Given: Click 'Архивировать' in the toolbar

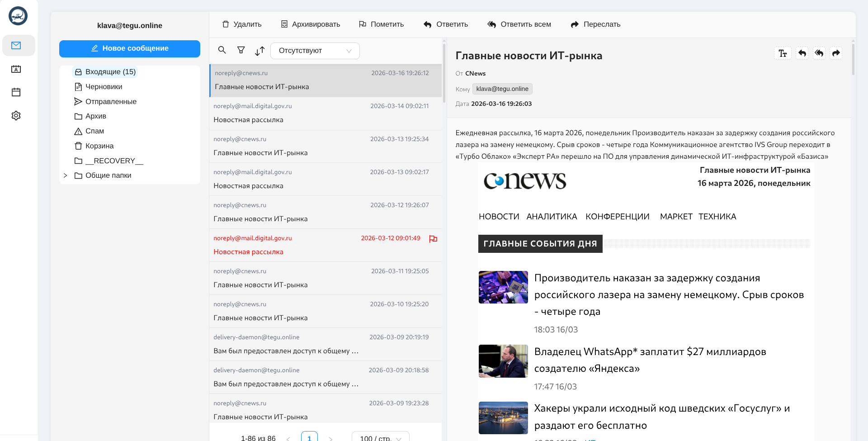Looking at the screenshot, I should [311, 24].
